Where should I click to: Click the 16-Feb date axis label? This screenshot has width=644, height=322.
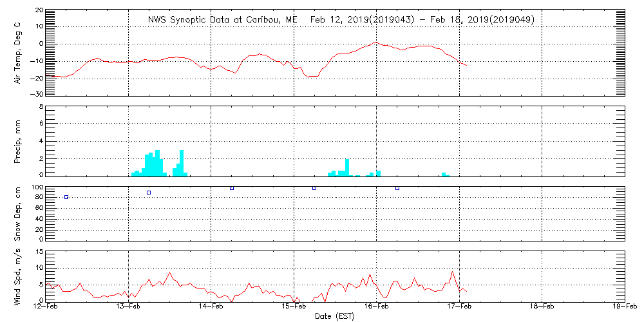pyautogui.click(x=377, y=307)
